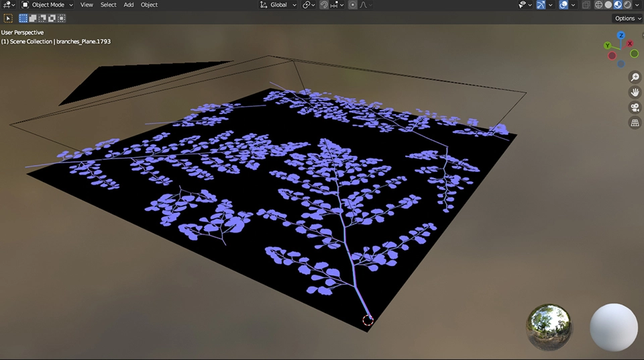Toggle viewport overlays display
The width and height of the screenshot is (644, 360).
point(563,5)
